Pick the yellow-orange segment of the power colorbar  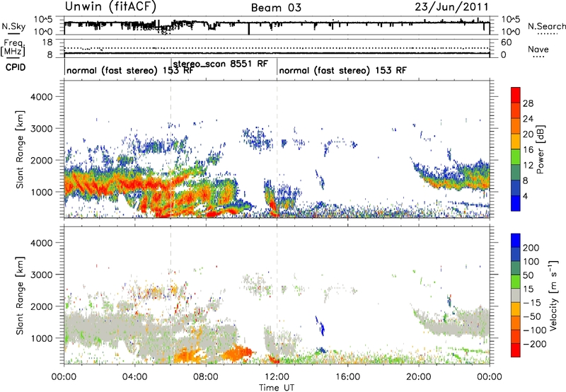516,142
